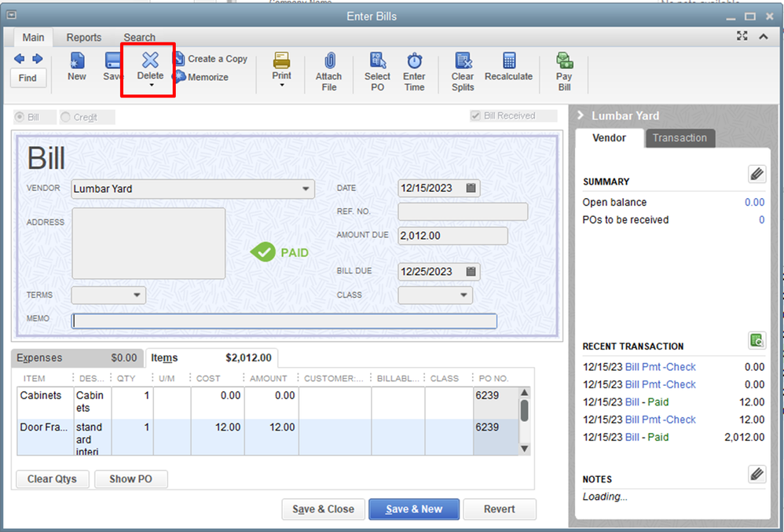Click the Print icon

pyautogui.click(x=281, y=61)
